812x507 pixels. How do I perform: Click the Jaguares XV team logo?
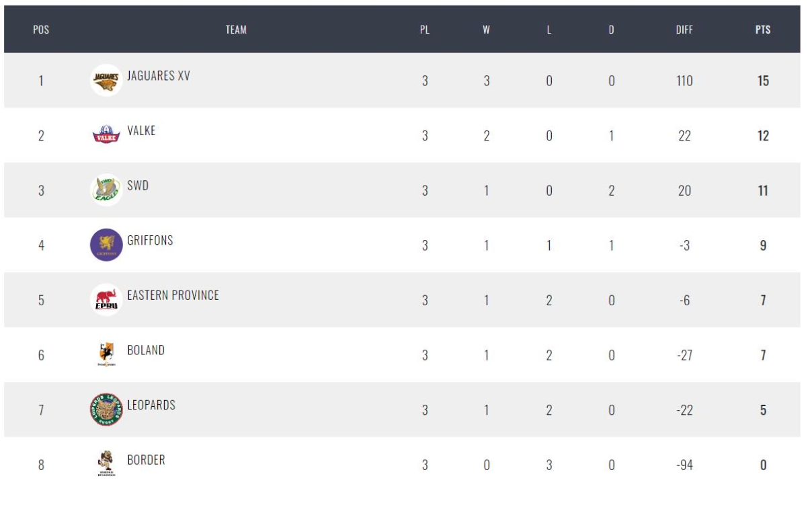[x=106, y=80]
